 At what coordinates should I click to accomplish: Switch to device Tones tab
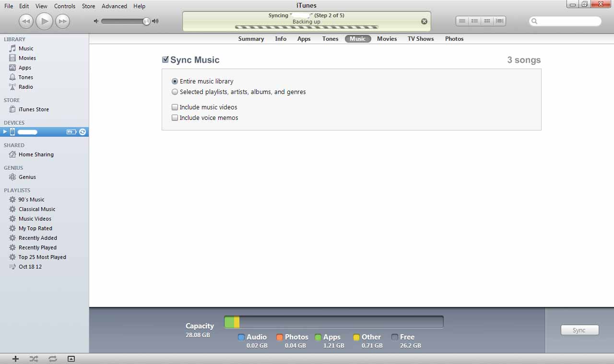pos(330,39)
